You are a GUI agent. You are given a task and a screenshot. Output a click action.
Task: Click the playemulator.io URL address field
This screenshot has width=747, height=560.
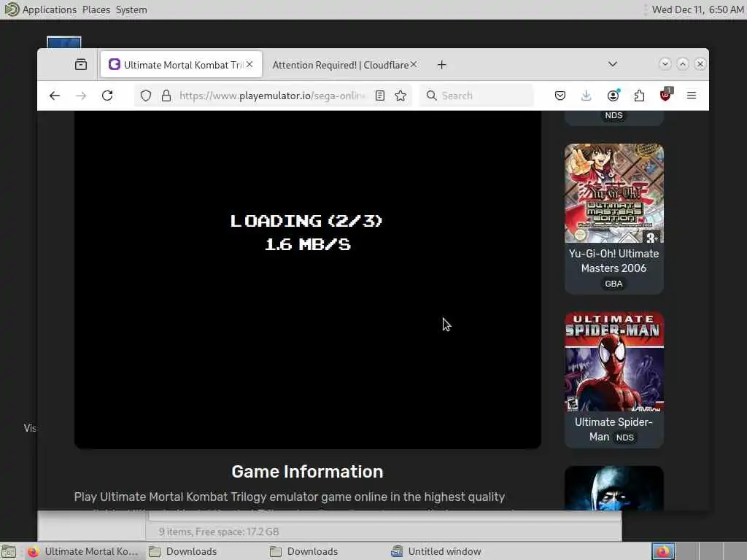[271, 96]
